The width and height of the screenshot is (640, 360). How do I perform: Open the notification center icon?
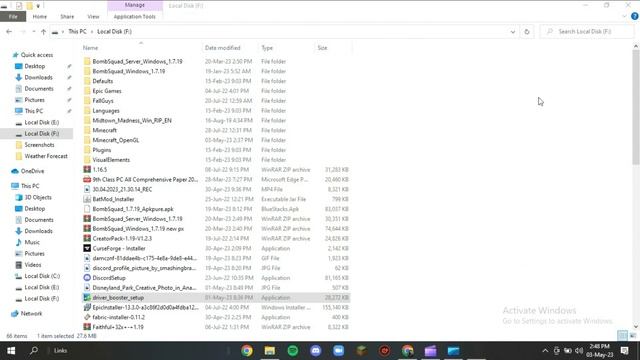[625, 351]
